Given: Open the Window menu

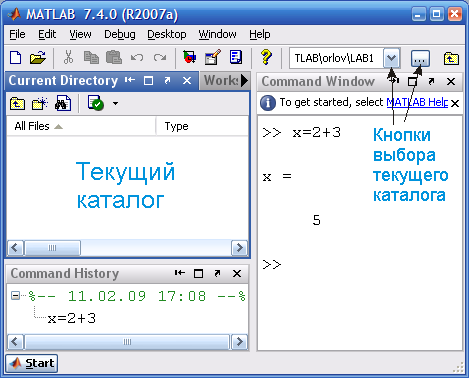Looking at the screenshot, I should point(217,34).
